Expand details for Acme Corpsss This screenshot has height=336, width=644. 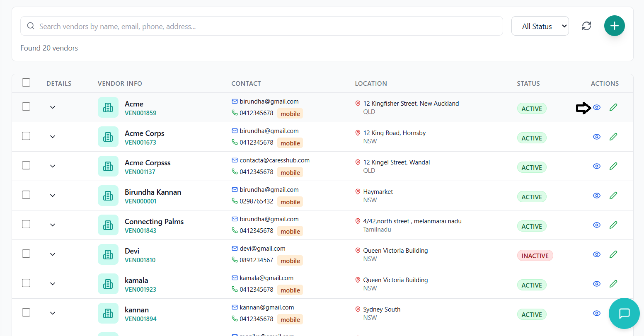(53, 166)
